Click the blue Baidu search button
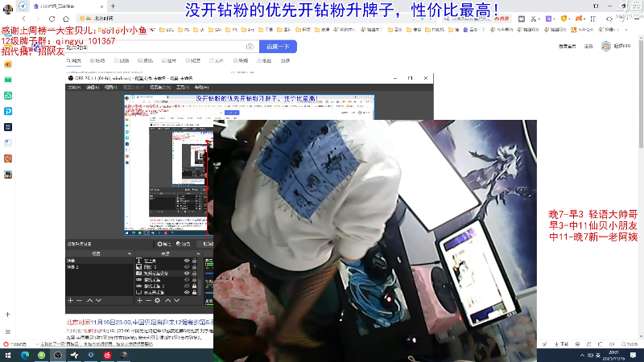644x362 pixels. pos(278,47)
